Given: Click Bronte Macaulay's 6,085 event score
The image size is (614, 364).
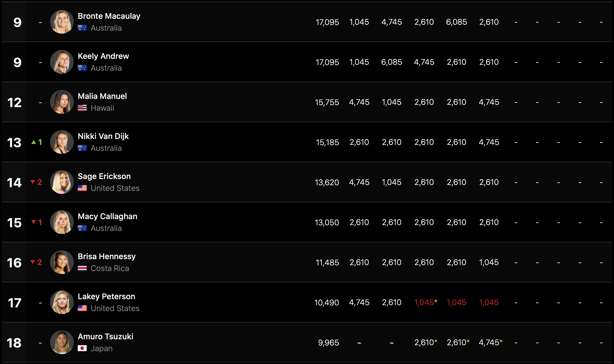Looking at the screenshot, I should [456, 22].
